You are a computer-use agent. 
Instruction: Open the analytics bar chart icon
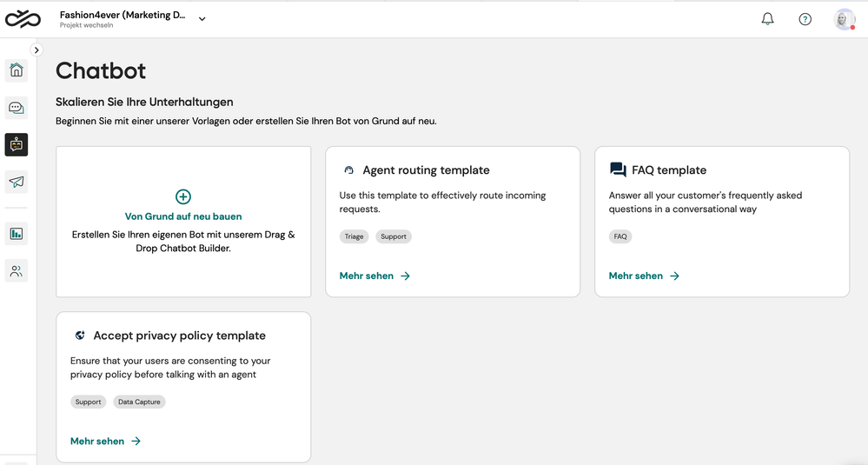(16, 234)
